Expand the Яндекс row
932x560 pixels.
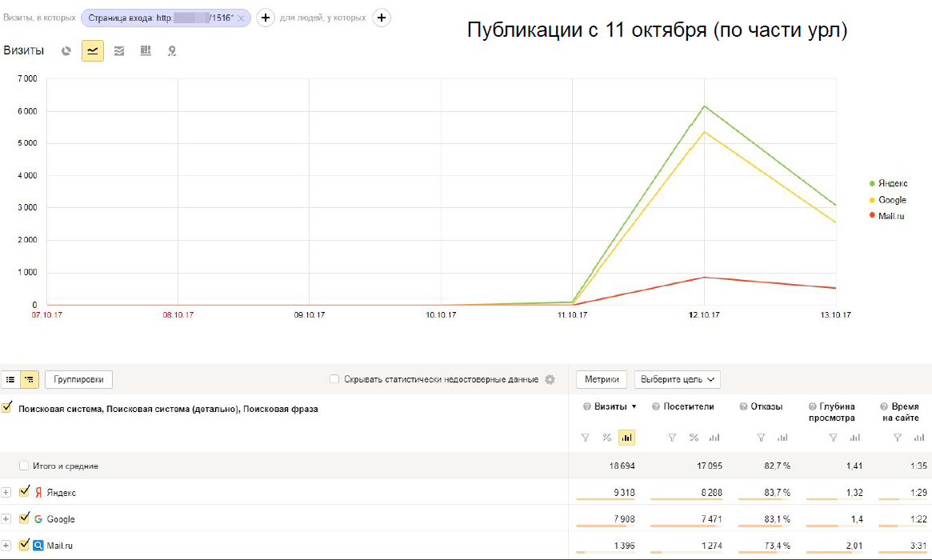click(x=6, y=493)
